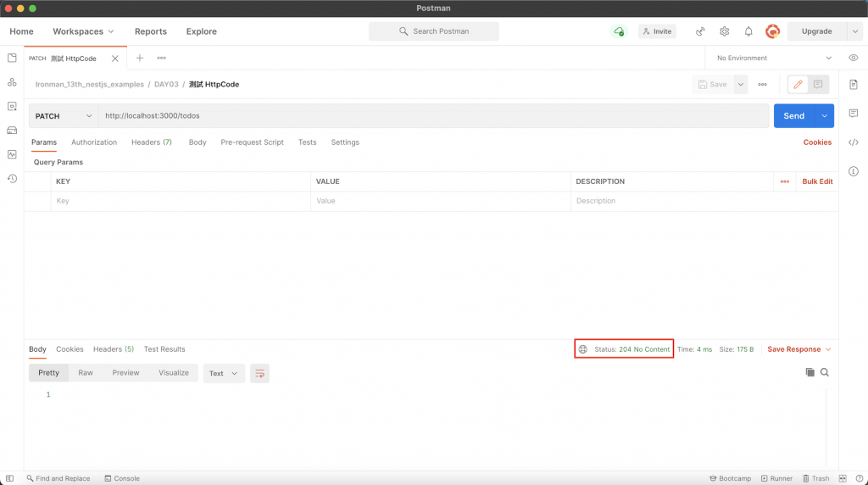Search within the response body
868x485 pixels.
(x=825, y=372)
